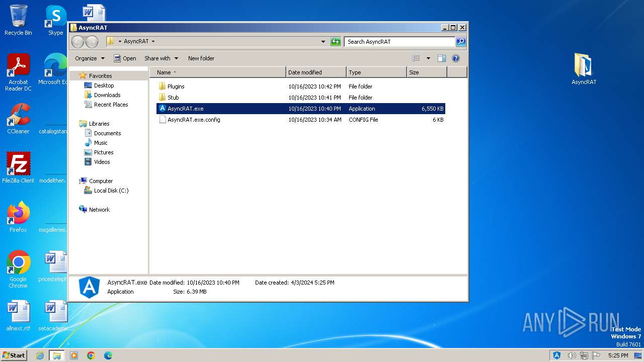
Task: Launch Skype from the desktop
Action: tap(55, 20)
